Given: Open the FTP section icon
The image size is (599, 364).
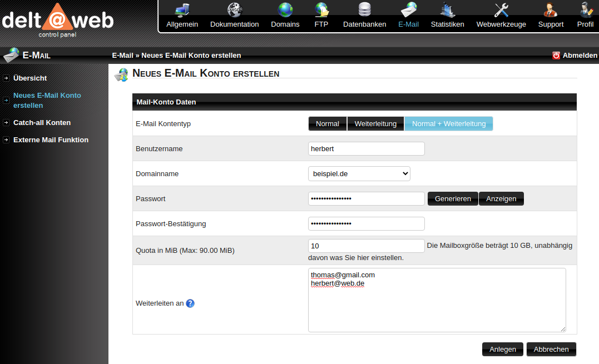Looking at the screenshot, I should click(321, 10).
